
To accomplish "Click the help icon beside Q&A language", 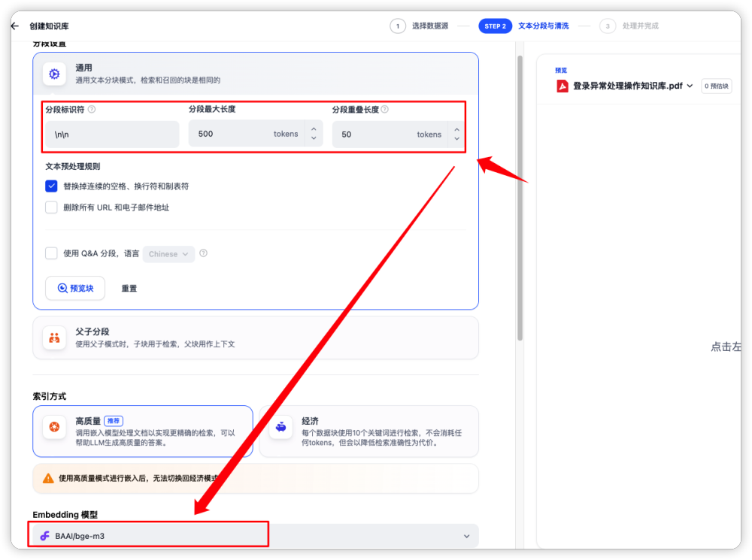I will coord(203,254).
